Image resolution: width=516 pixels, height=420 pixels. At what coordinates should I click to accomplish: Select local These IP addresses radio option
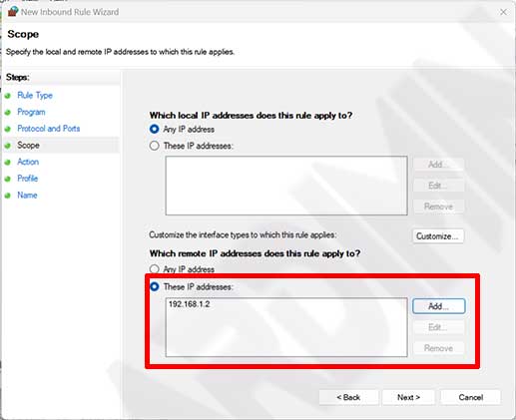pos(154,146)
